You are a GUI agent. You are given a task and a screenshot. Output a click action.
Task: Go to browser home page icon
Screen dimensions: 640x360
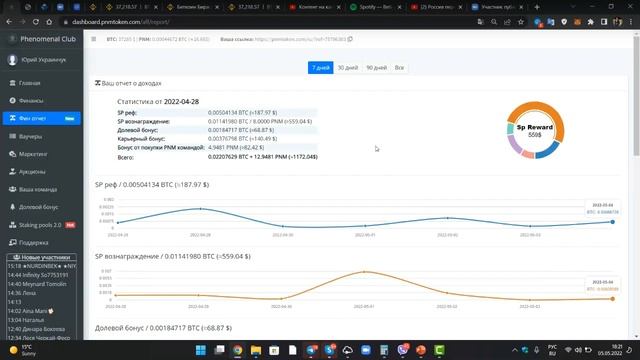pos(49,22)
